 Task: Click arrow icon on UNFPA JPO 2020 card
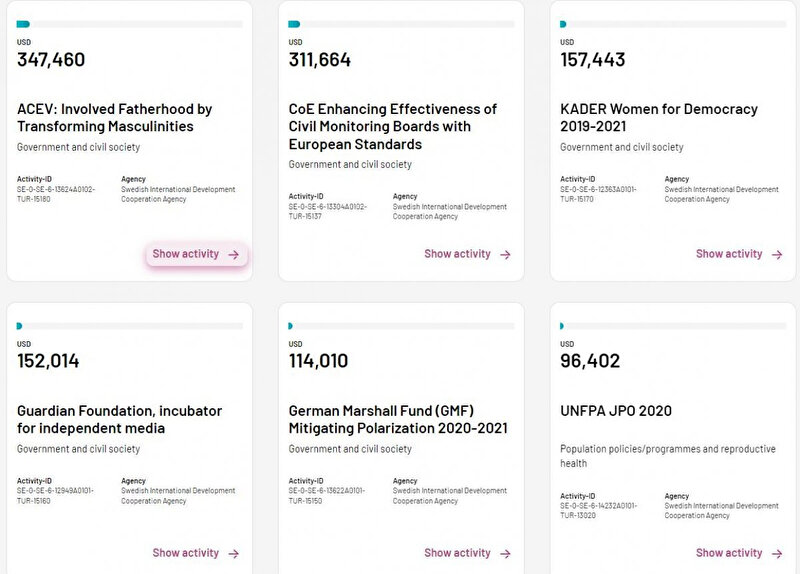click(777, 554)
